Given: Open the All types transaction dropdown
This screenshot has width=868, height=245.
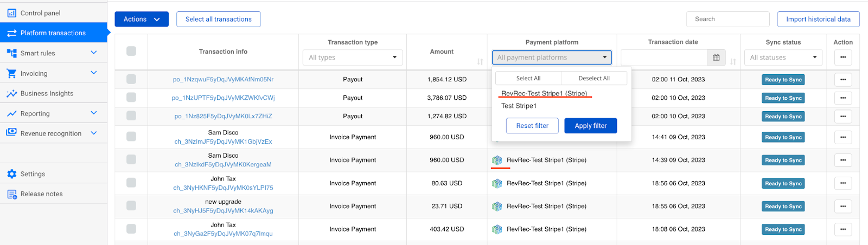Looking at the screenshot, I should 353,57.
